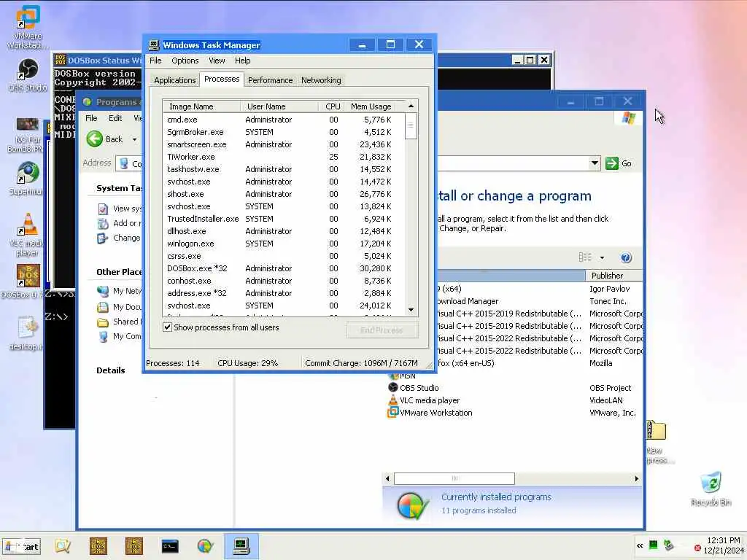Click the Start button
747x560 pixels.
(22, 547)
